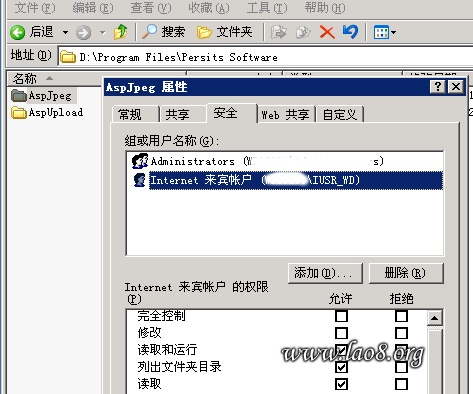The image size is (473, 394).
Task: Check Deny for 完全控制
Action: click(401, 316)
